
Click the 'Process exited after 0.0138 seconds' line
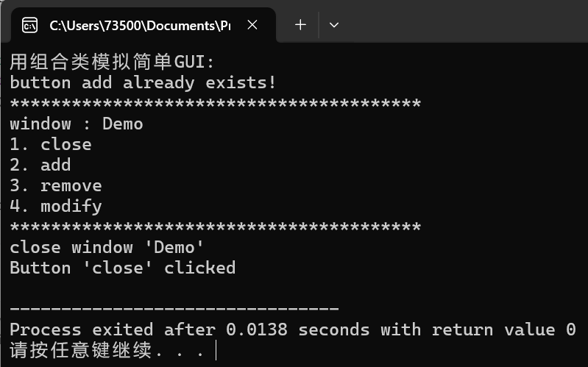(x=292, y=330)
